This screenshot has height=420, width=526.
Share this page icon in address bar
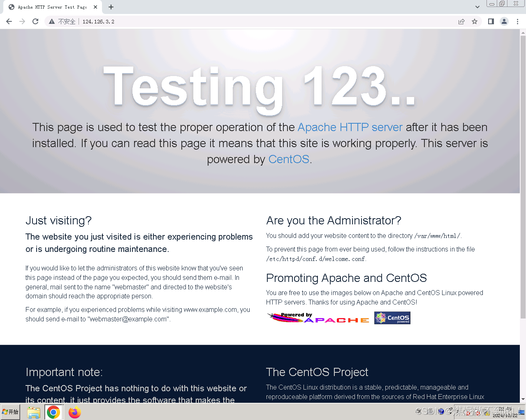click(x=461, y=21)
